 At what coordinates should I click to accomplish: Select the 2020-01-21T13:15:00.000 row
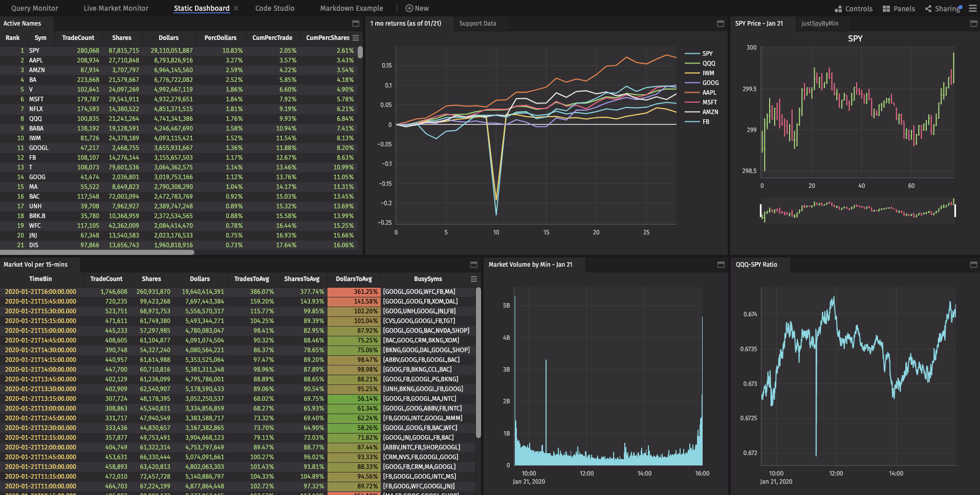(x=238, y=399)
